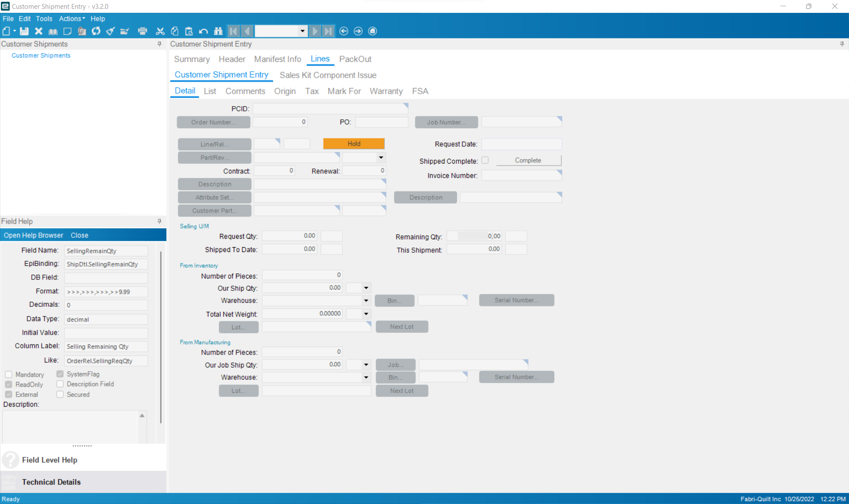Enable the Shipped Complete checkbox
The height and width of the screenshot is (504, 849).
(x=485, y=160)
